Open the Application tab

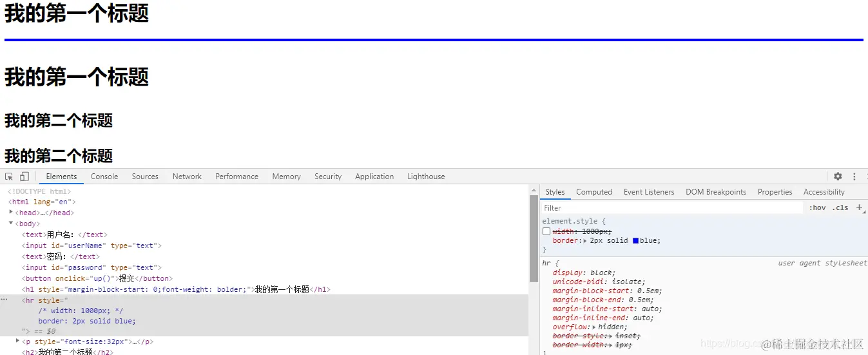374,177
